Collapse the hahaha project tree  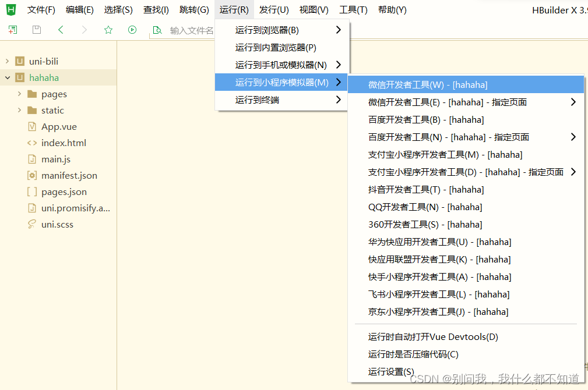pos(6,77)
